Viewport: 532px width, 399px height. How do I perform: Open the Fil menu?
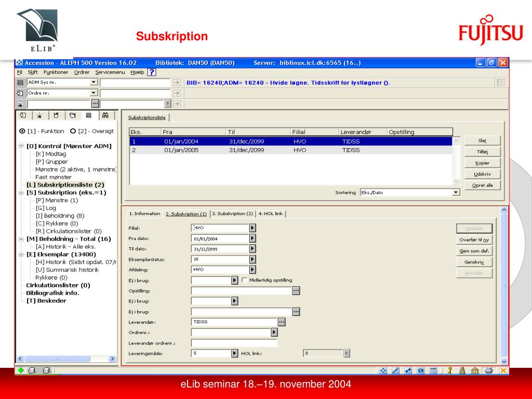(19, 72)
